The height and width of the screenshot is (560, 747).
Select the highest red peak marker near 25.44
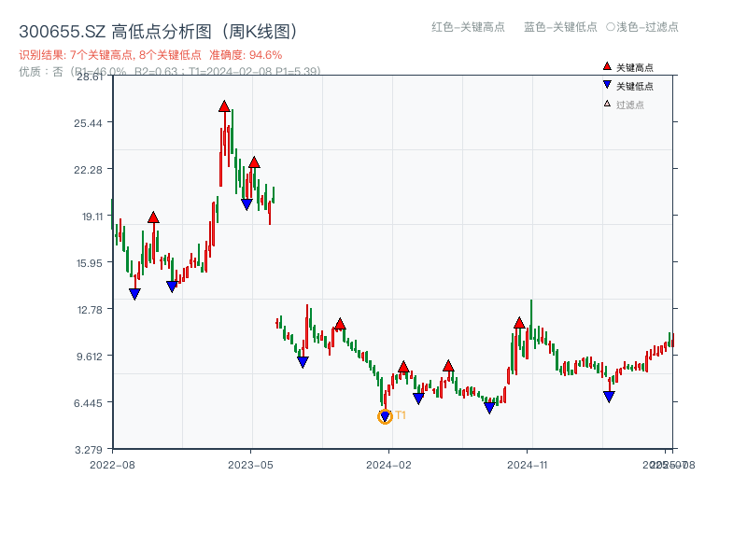pyautogui.click(x=224, y=106)
